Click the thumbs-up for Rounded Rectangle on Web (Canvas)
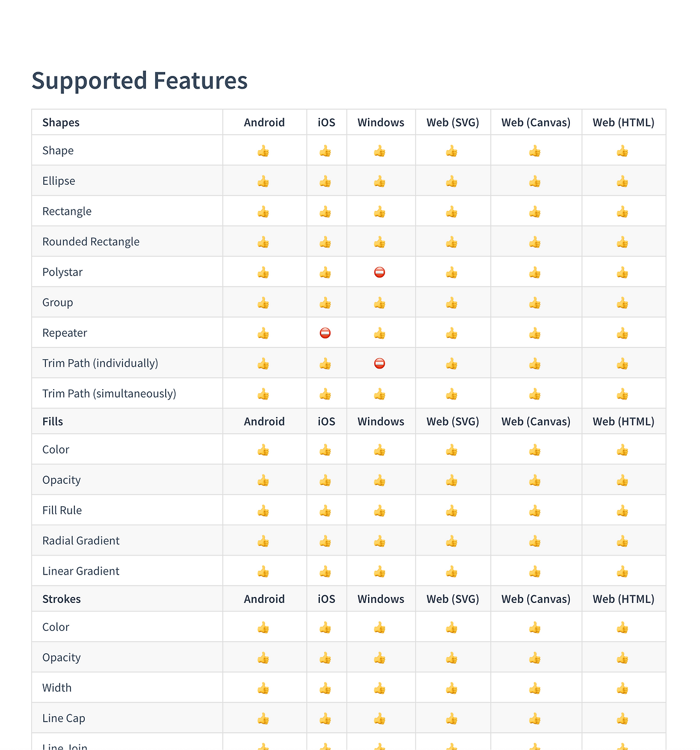 [535, 242]
